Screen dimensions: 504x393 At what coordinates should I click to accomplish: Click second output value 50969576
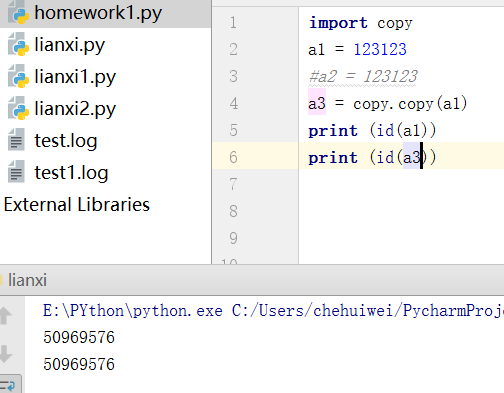point(79,364)
